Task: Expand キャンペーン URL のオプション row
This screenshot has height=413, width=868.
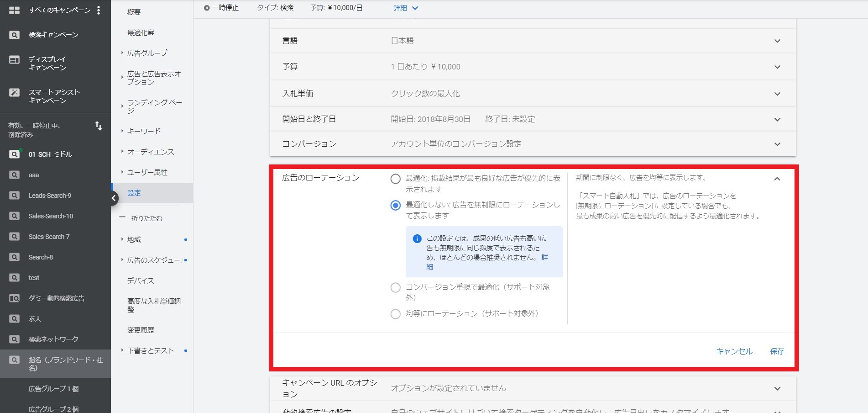Action: point(533,388)
